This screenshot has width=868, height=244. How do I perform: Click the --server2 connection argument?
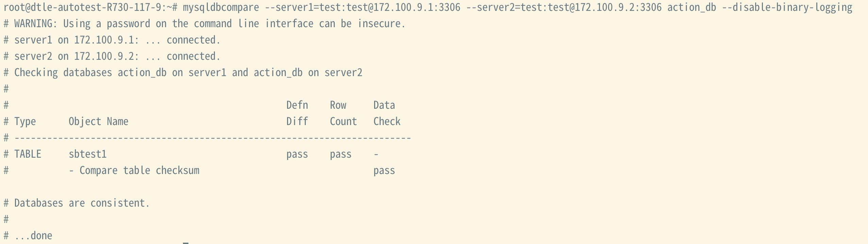[564, 7]
